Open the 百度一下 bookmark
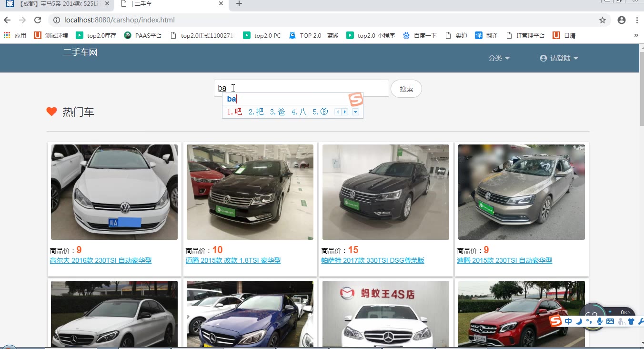The image size is (644, 349). coord(420,35)
